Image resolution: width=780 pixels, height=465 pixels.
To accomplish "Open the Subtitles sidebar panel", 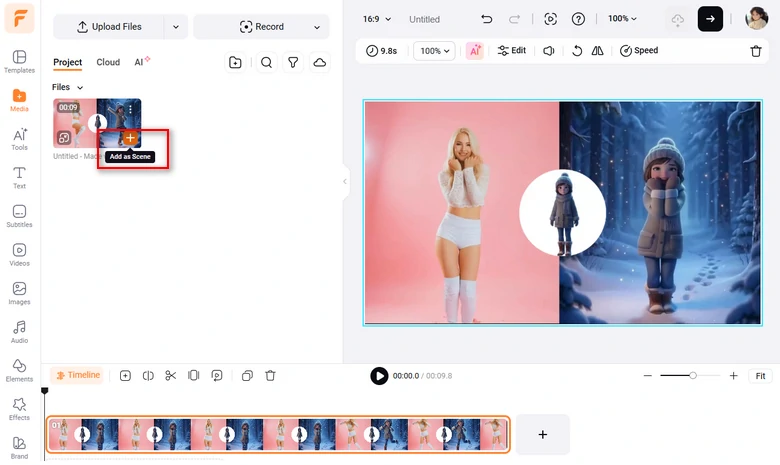I will point(19,216).
